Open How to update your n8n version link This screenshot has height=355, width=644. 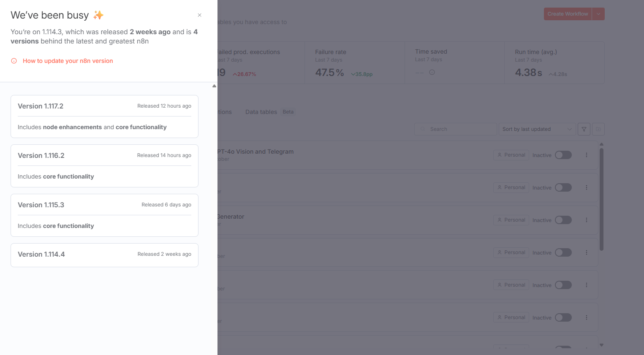point(68,61)
